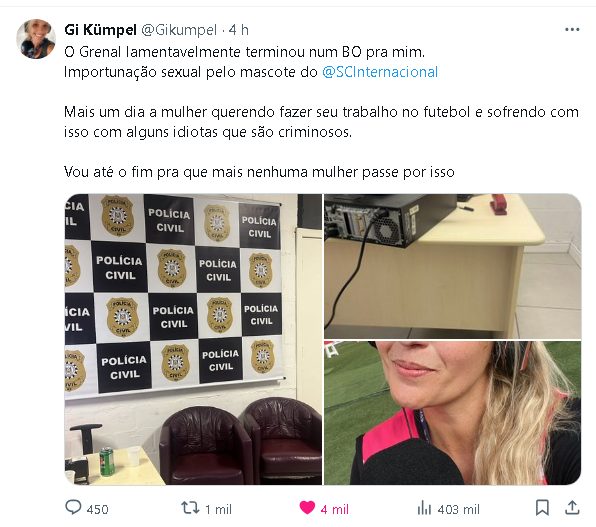
Task: Toggle the bookmark icon
Action: (542, 508)
